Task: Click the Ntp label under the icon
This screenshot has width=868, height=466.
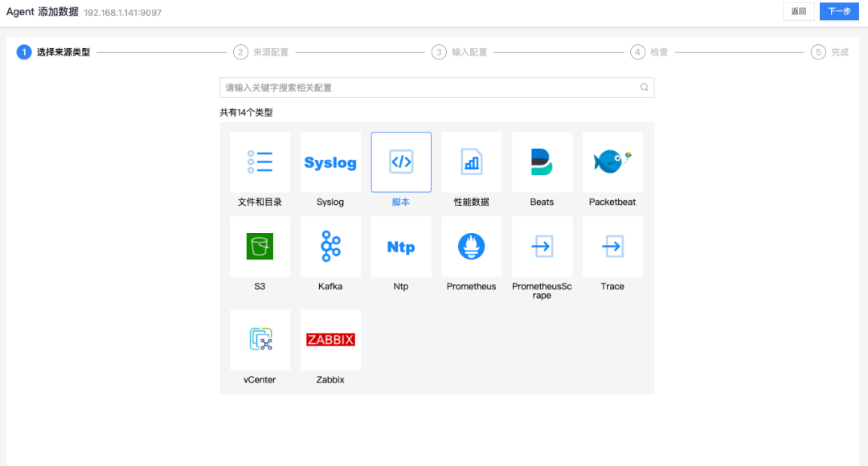Action: pyautogui.click(x=401, y=286)
